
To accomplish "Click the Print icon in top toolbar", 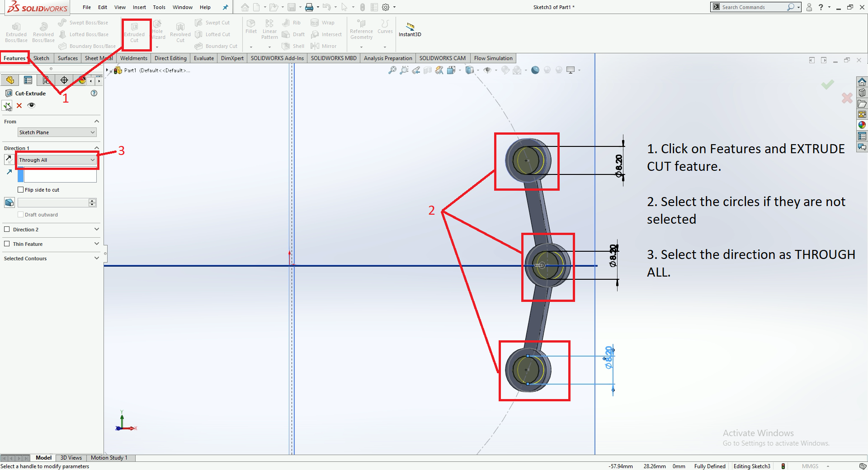I will coord(309,7).
